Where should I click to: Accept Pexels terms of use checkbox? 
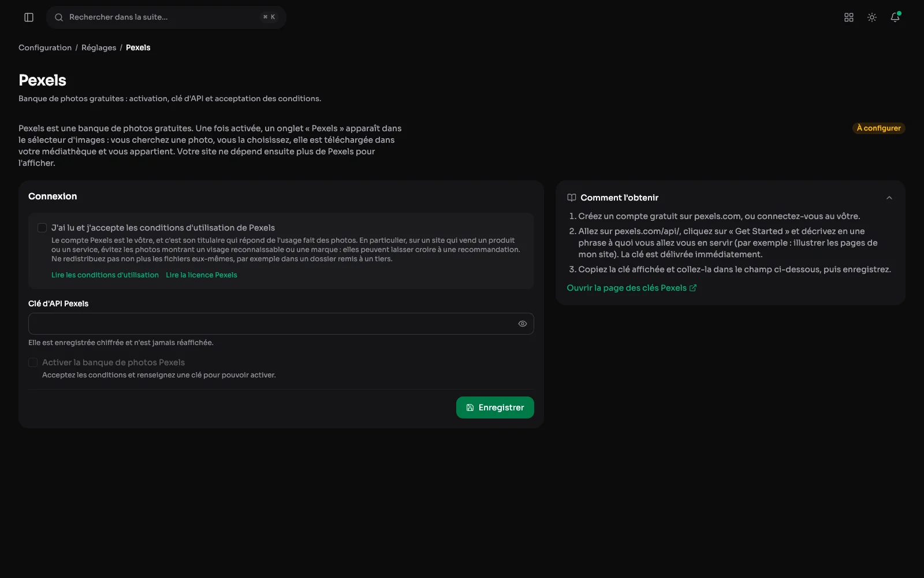coord(42,228)
